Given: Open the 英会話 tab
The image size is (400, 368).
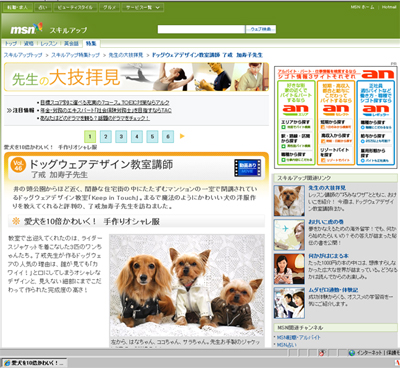Looking at the screenshot, I should [x=71, y=44].
